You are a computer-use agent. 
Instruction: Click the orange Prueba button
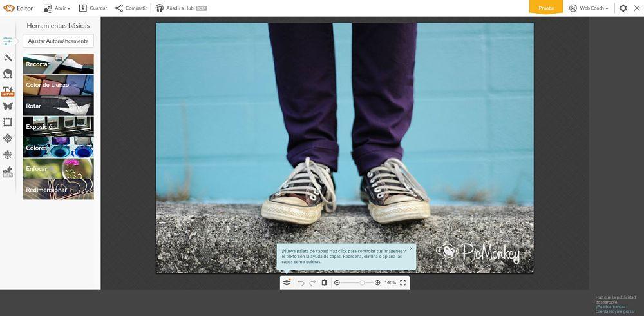[x=546, y=7]
